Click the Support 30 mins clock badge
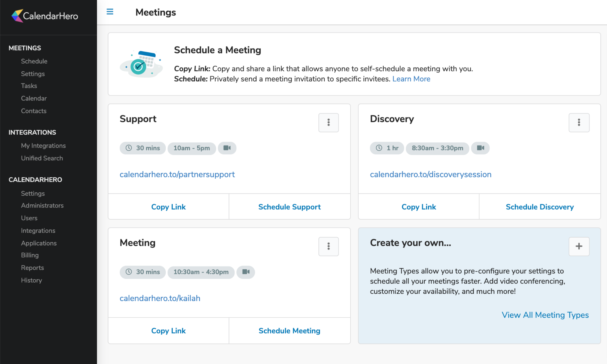607x364 pixels. pyautogui.click(x=143, y=148)
